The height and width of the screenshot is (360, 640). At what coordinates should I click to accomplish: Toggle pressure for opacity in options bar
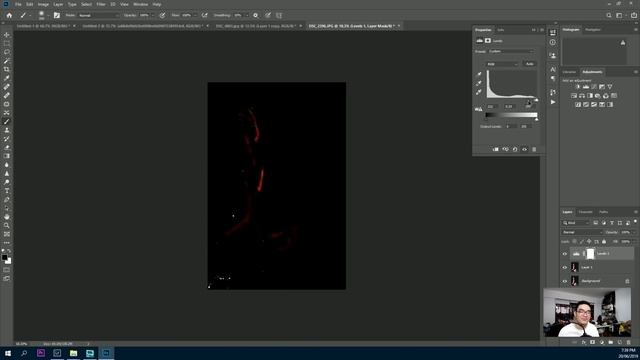(162, 15)
